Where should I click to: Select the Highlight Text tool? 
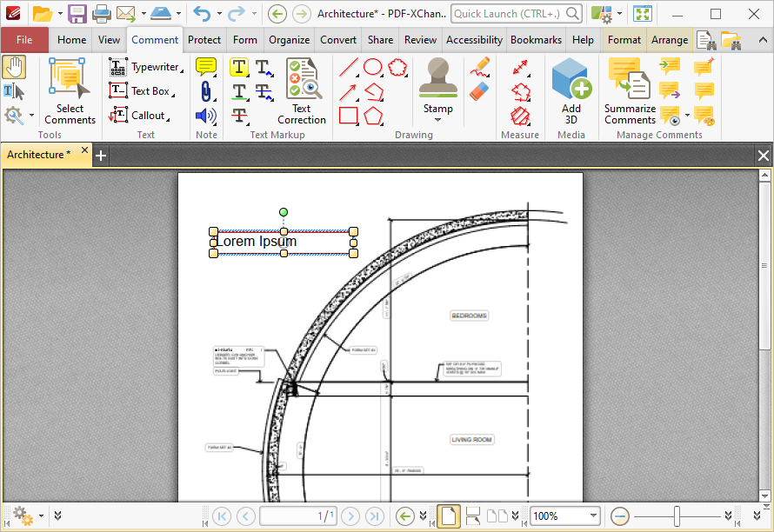pyautogui.click(x=239, y=67)
